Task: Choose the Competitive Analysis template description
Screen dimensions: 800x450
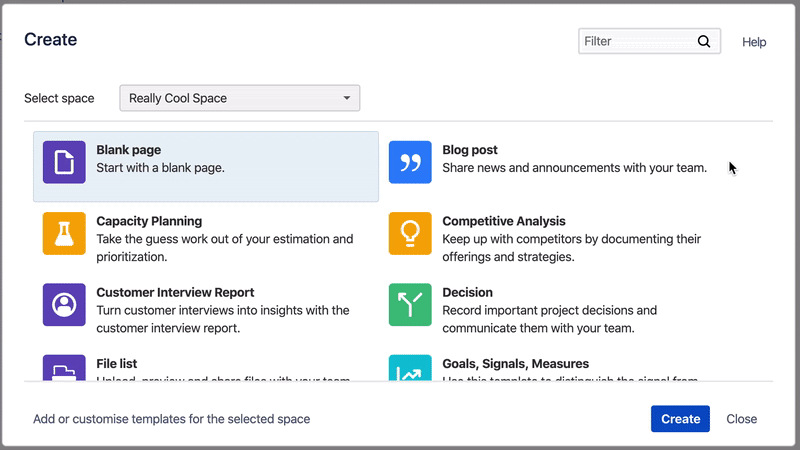Action: point(571,248)
